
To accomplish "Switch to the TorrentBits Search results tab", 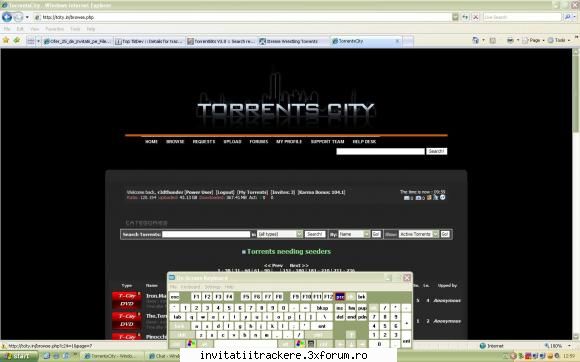I will point(221,41).
